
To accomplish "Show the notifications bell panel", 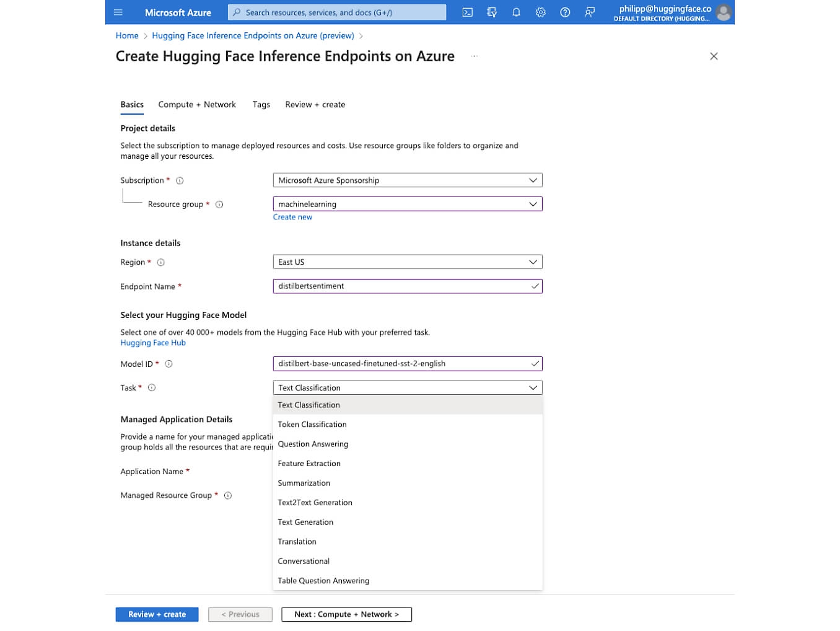I will click(516, 12).
